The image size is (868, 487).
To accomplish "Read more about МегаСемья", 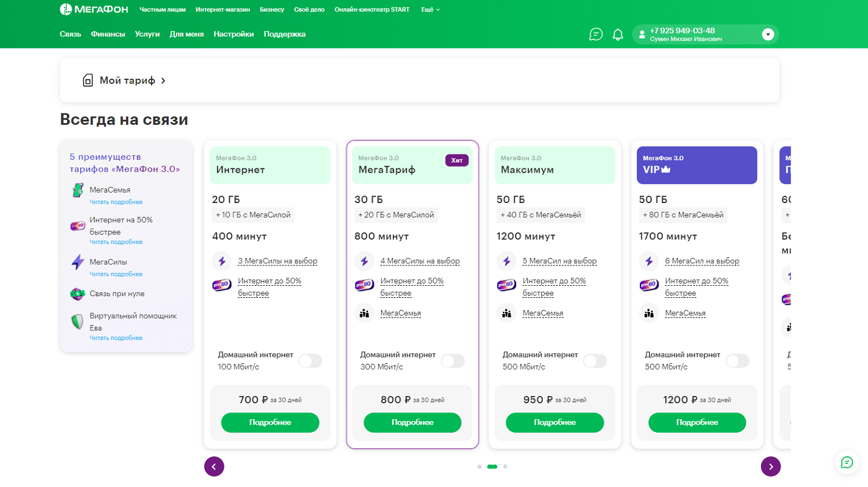I will 116,202.
